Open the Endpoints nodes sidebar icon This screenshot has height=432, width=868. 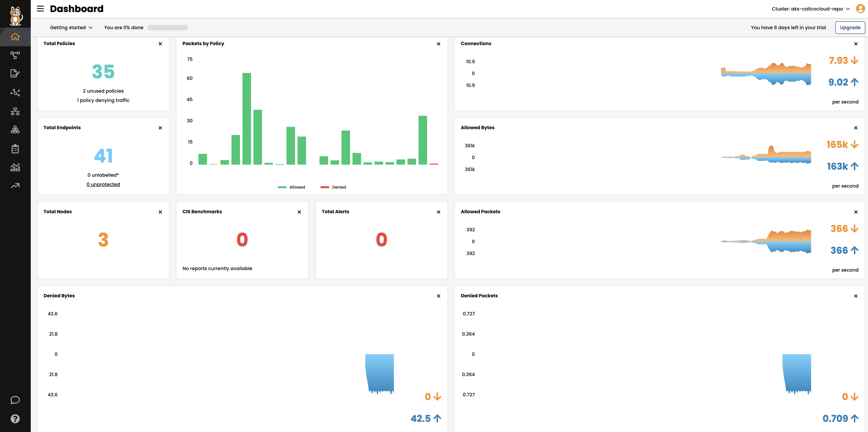tap(15, 93)
